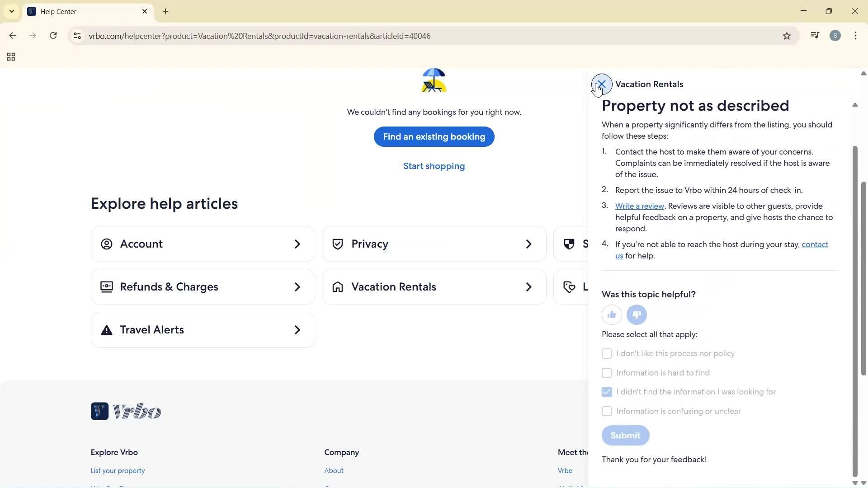This screenshot has width=868, height=488.
Task: Click the Privacy shield icon
Action: [338, 244]
